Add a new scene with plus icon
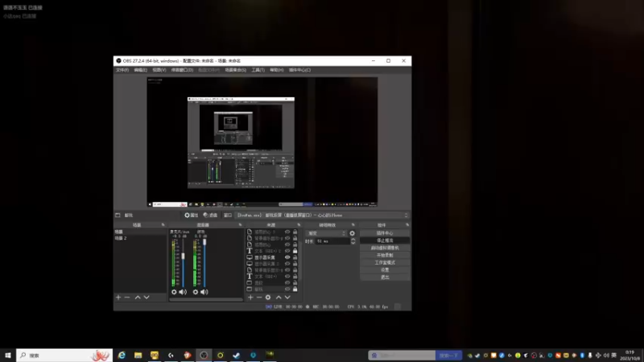 [x=118, y=297]
